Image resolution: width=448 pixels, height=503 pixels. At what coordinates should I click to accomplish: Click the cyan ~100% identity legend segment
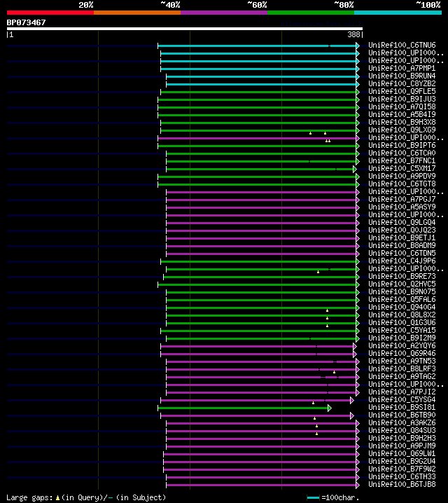(x=398, y=13)
